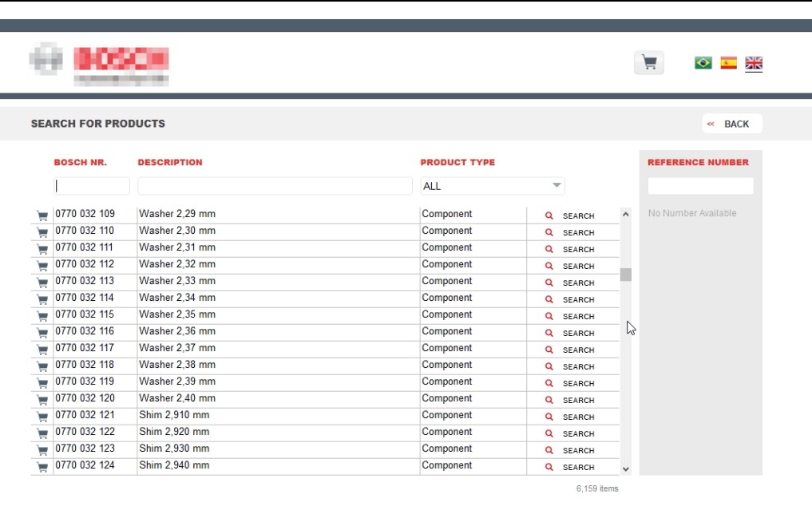Click the product list scrollbar thumb

point(626,275)
